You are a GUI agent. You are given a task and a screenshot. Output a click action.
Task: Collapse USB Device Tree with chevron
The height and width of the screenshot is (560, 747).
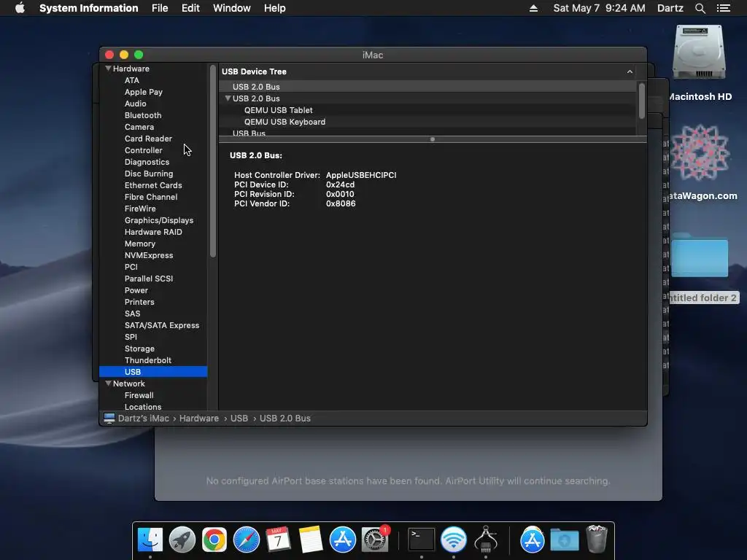click(x=630, y=71)
